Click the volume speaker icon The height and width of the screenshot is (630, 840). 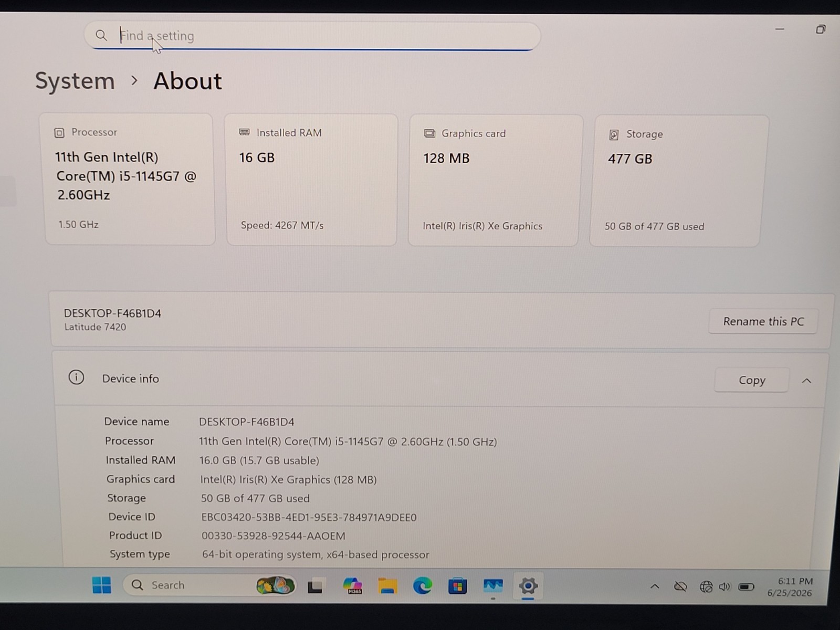click(x=725, y=586)
